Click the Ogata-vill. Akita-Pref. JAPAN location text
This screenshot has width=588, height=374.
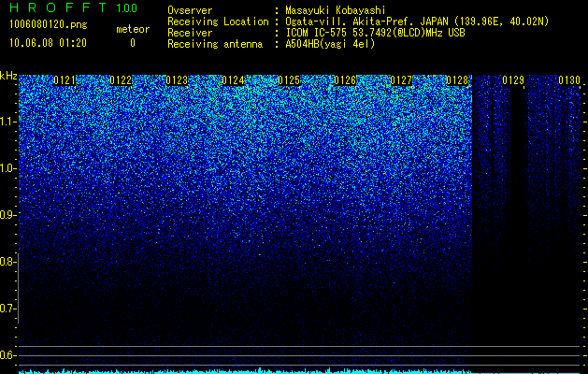pos(417,22)
